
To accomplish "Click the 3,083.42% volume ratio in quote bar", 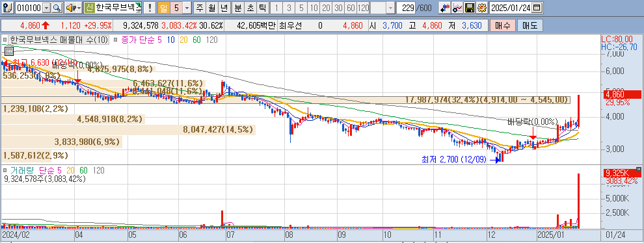I will pyautogui.click(x=179, y=25).
